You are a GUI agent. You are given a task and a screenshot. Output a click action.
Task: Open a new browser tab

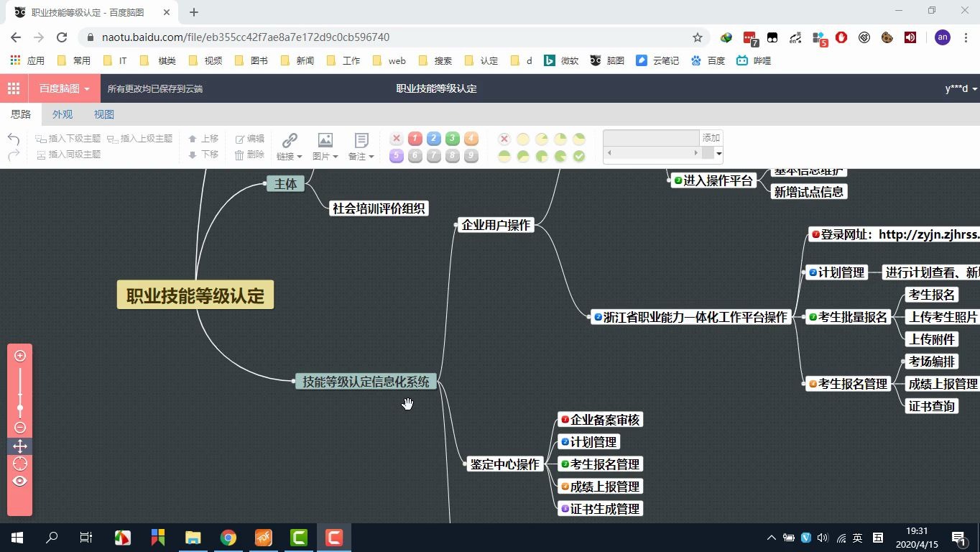click(194, 12)
